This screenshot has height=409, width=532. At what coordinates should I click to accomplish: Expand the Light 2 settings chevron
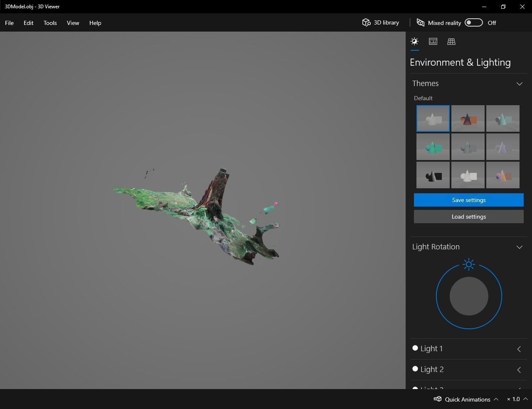(x=519, y=370)
